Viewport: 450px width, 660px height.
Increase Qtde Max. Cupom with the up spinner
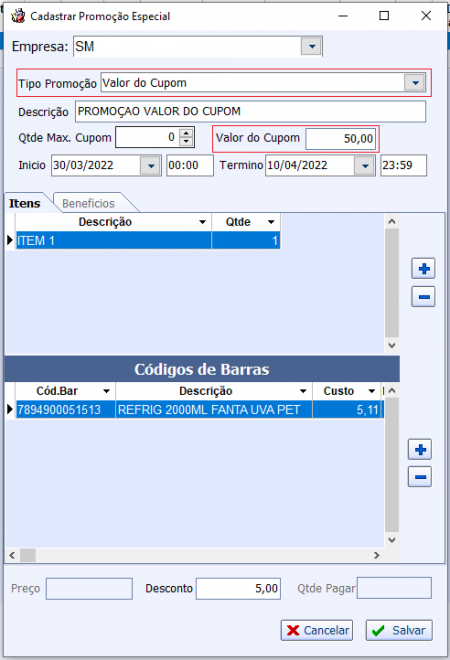(x=186, y=133)
